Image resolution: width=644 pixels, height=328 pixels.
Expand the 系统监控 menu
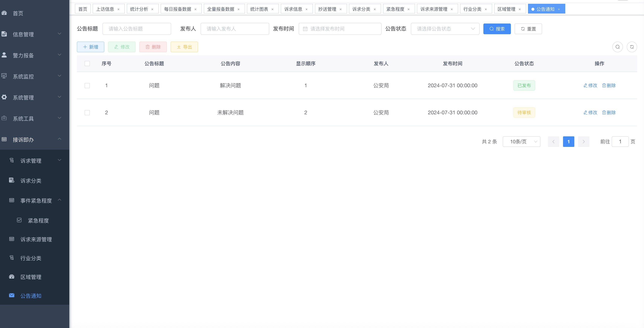coord(60,76)
